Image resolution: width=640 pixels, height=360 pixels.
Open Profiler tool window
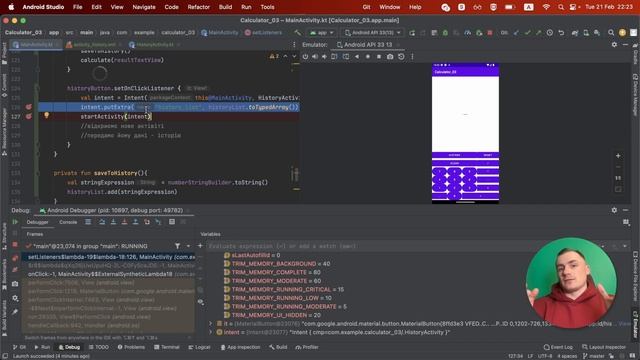(307, 347)
